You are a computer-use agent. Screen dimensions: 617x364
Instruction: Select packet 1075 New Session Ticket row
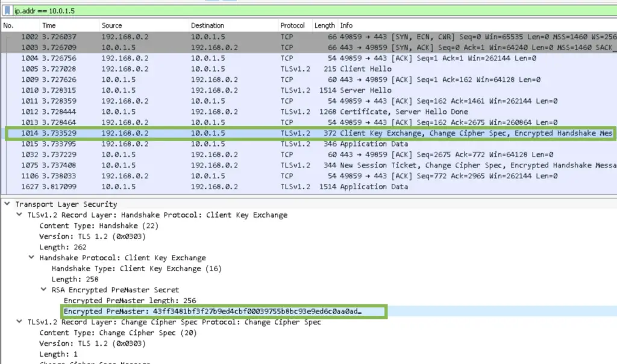(x=309, y=165)
